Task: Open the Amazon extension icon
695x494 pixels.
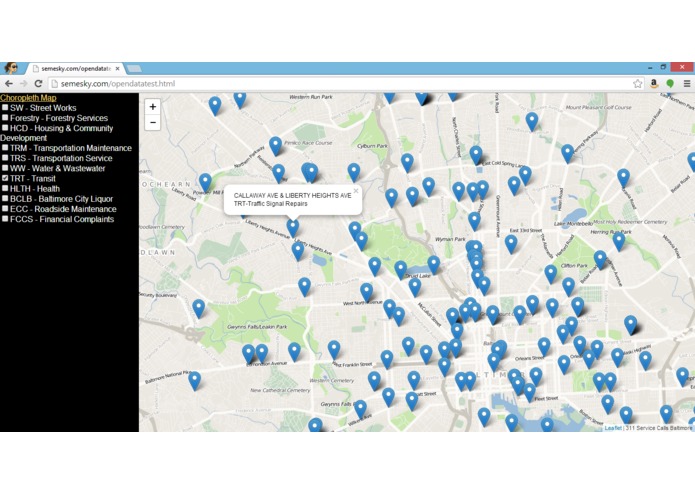Action: (x=654, y=83)
